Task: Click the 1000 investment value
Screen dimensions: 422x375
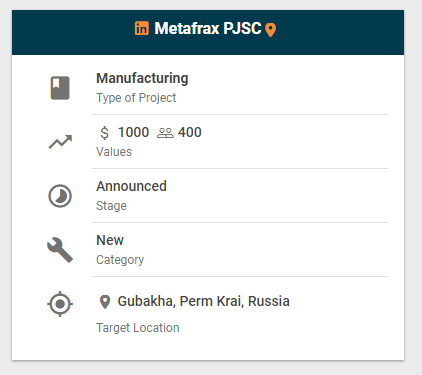Action: (x=133, y=132)
